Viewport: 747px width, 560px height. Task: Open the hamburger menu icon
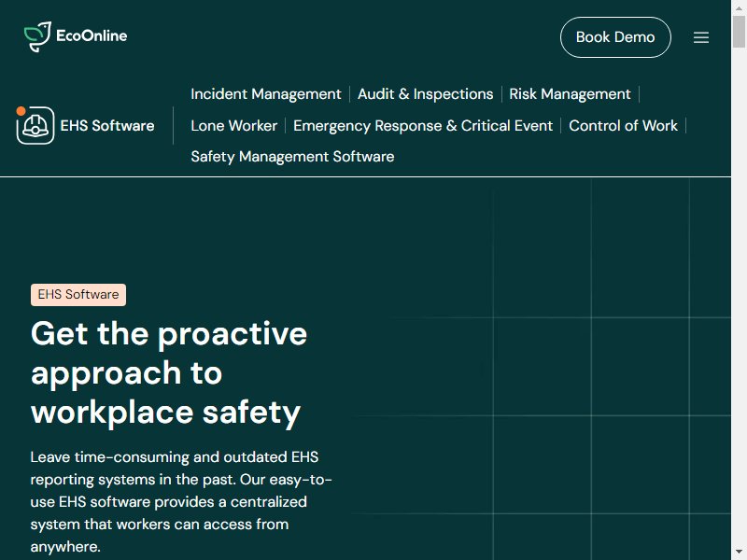701,37
